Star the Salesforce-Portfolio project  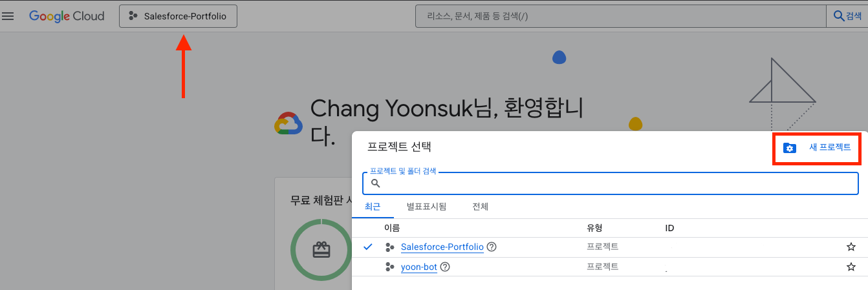(x=851, y=247)
